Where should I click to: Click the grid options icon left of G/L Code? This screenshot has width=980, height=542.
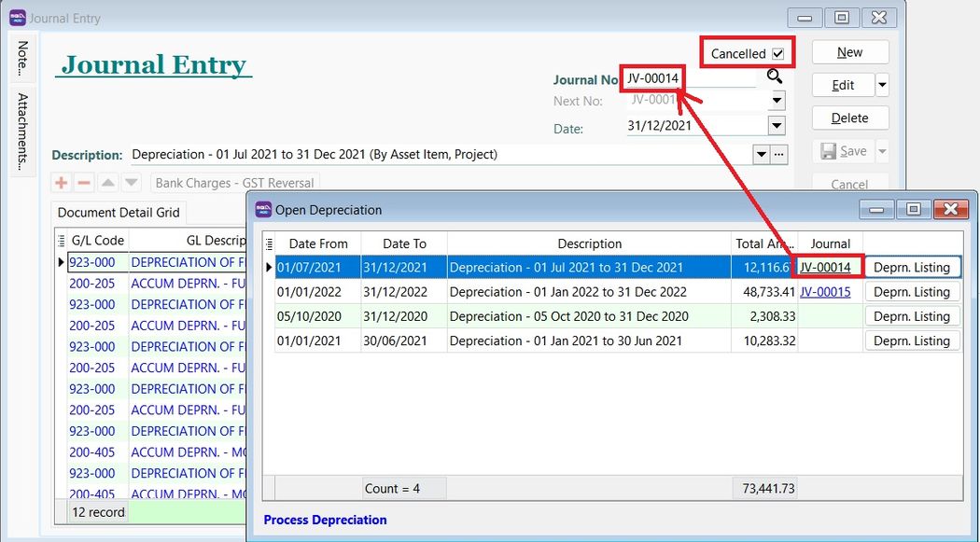61,240
